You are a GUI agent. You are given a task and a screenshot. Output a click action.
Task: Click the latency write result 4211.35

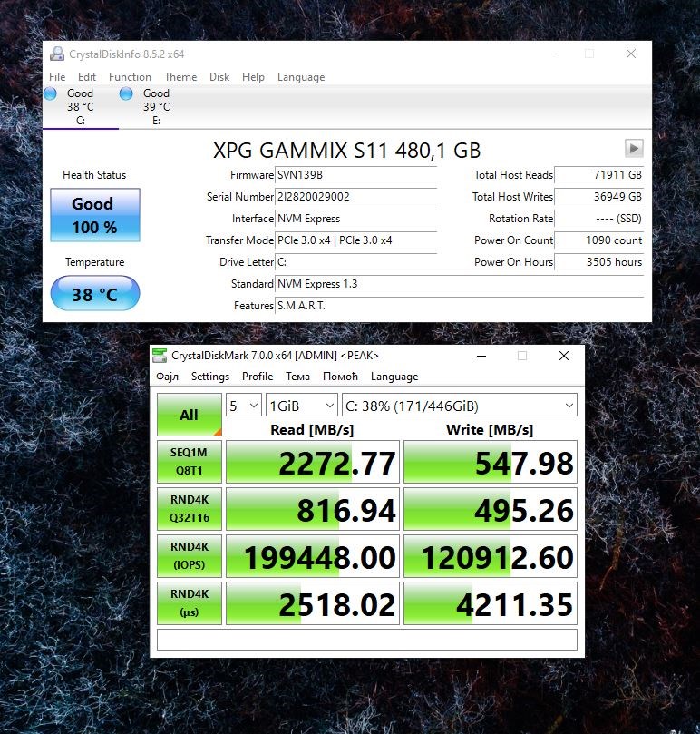click(x=491, y=603)
